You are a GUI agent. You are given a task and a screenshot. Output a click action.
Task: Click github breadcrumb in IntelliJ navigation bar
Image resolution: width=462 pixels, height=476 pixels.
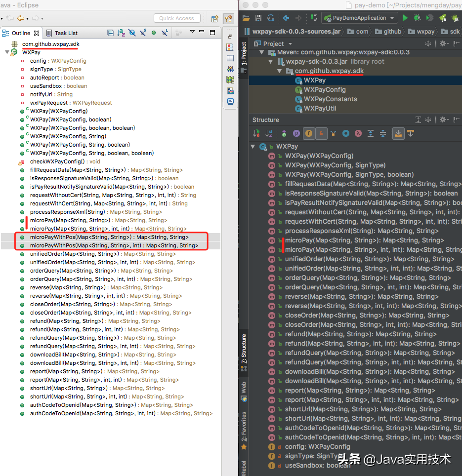point(388,32)
